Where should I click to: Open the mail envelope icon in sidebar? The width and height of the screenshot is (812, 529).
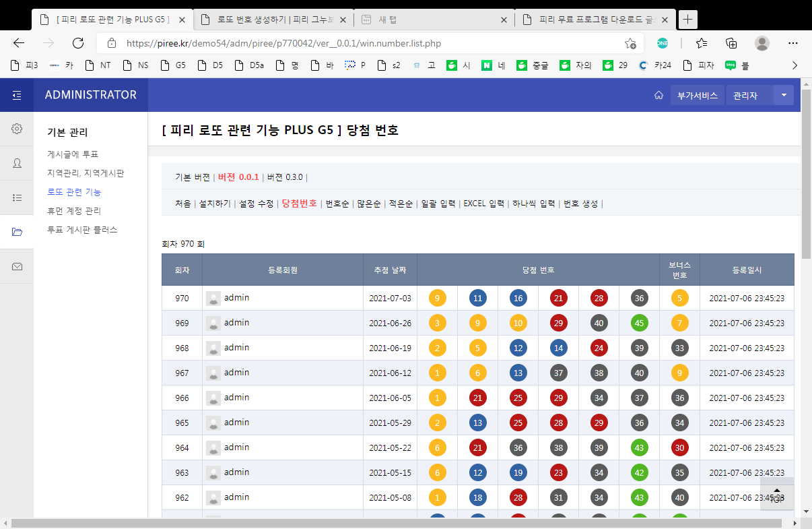(x=17, y=267)
